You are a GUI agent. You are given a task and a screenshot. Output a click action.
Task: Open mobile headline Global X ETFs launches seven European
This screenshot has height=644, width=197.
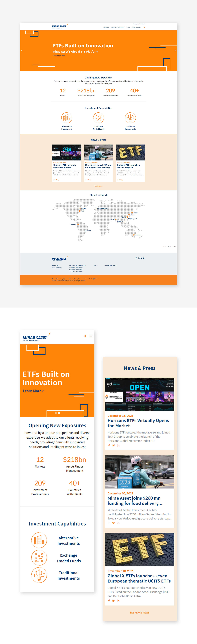point(139,578)
